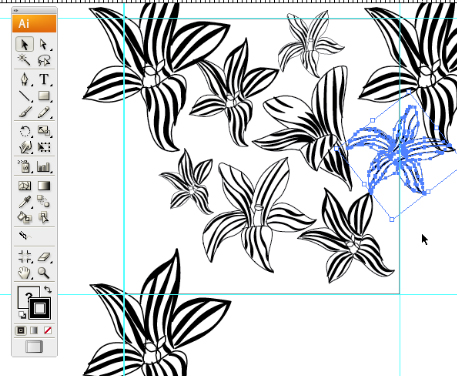Select the Lasso tool

(44, 60)
